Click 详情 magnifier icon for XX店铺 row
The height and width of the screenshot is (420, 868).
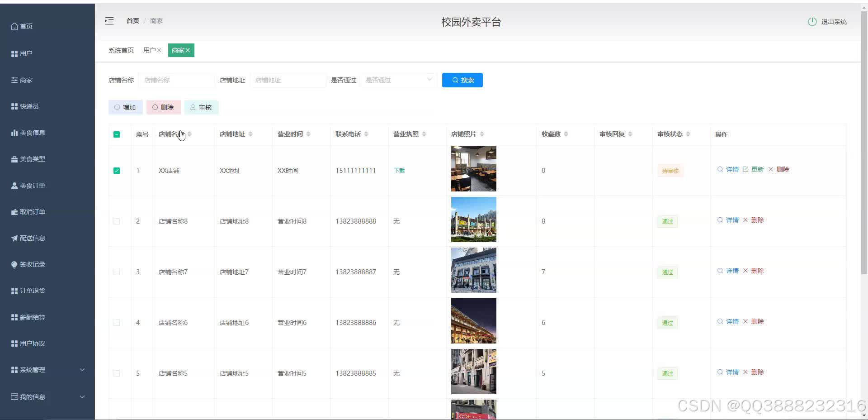point(720,169)
